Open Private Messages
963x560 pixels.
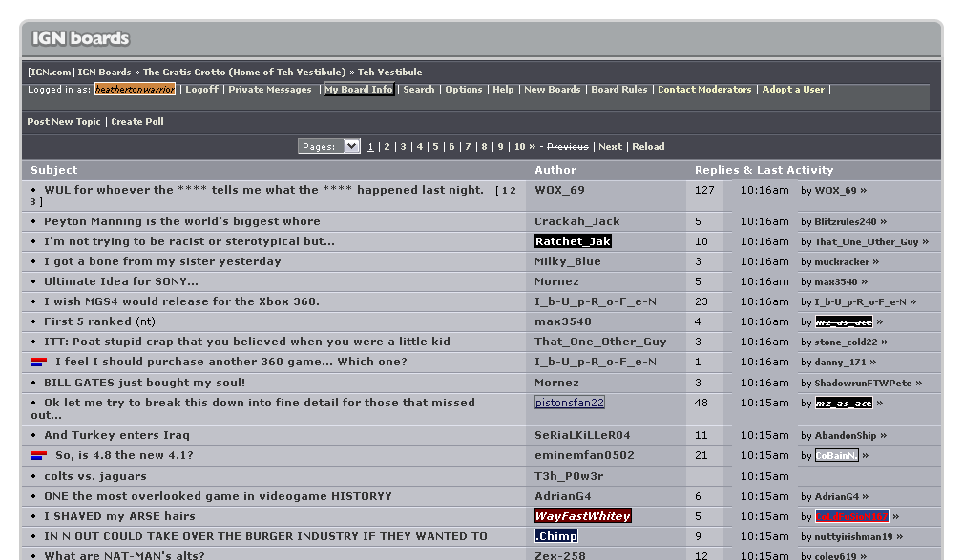[x=270, y=89]
